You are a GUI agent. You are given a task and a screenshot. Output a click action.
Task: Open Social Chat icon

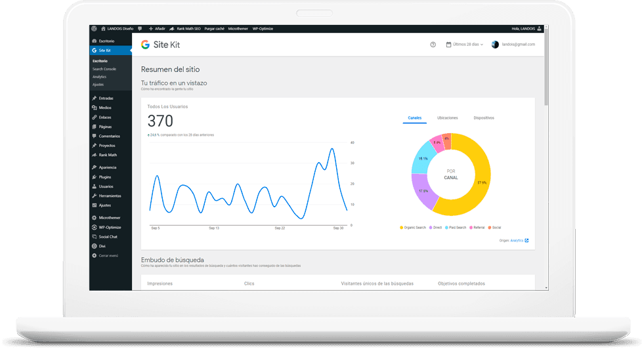(x=95, y=237)
